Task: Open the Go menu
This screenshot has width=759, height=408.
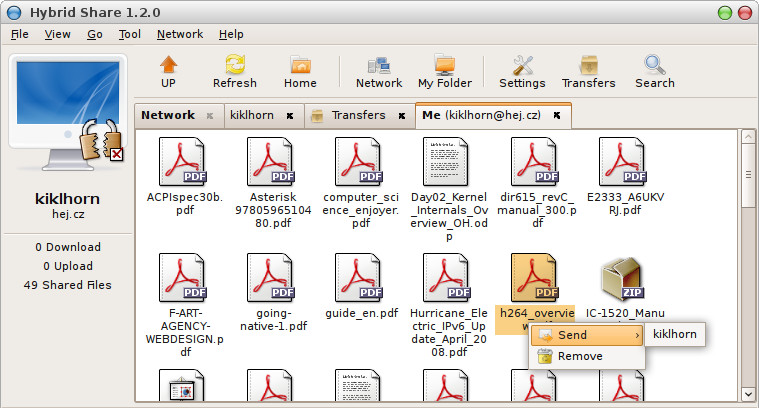Action: (95, 34)
